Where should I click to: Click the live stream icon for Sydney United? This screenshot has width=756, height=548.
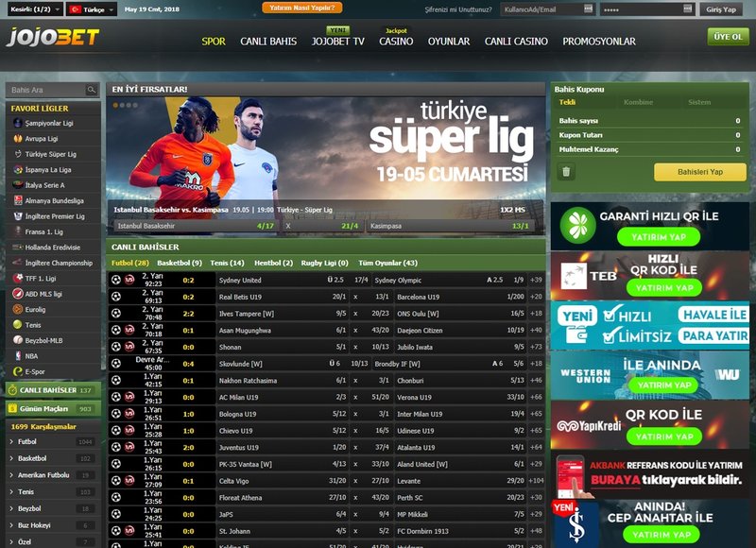tap(129, 280)
